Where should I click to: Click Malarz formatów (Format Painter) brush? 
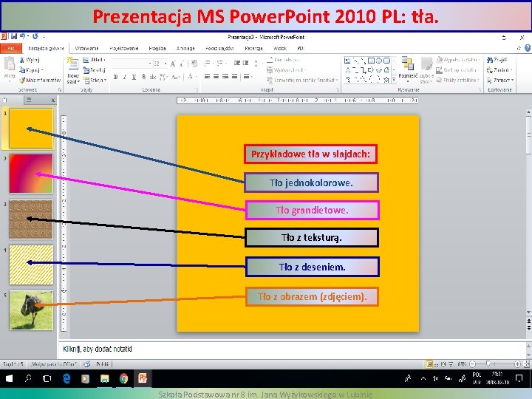coord(22,81)
